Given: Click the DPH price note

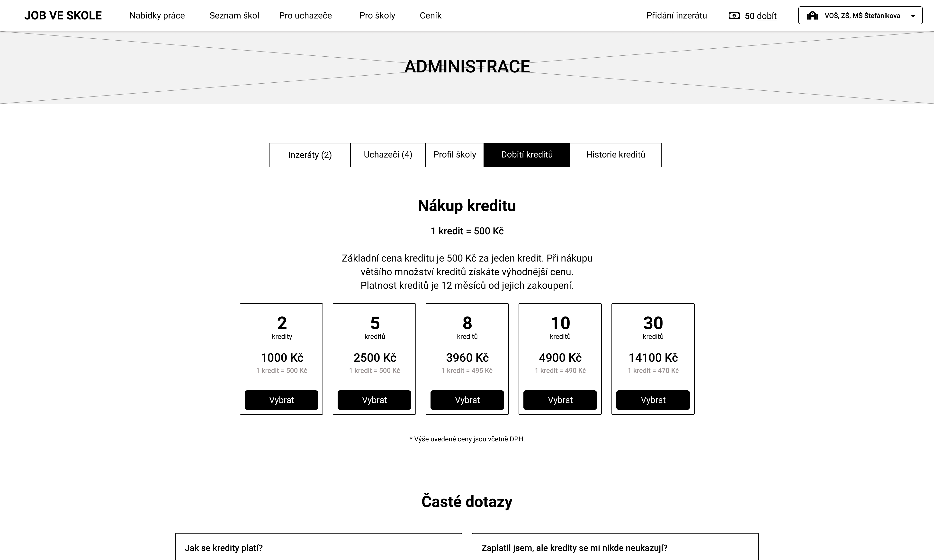Looking at the screenshot, I should [x=467, y=439].
